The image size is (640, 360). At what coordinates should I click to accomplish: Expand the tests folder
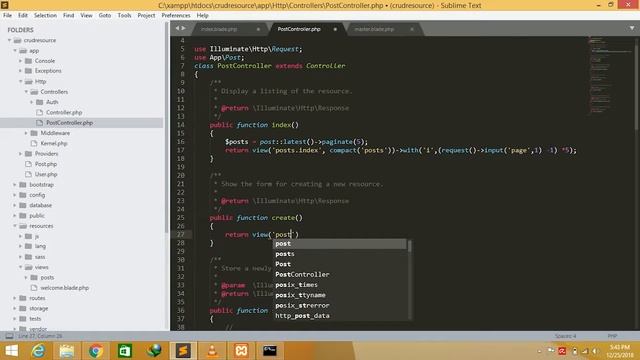point(15,318)
